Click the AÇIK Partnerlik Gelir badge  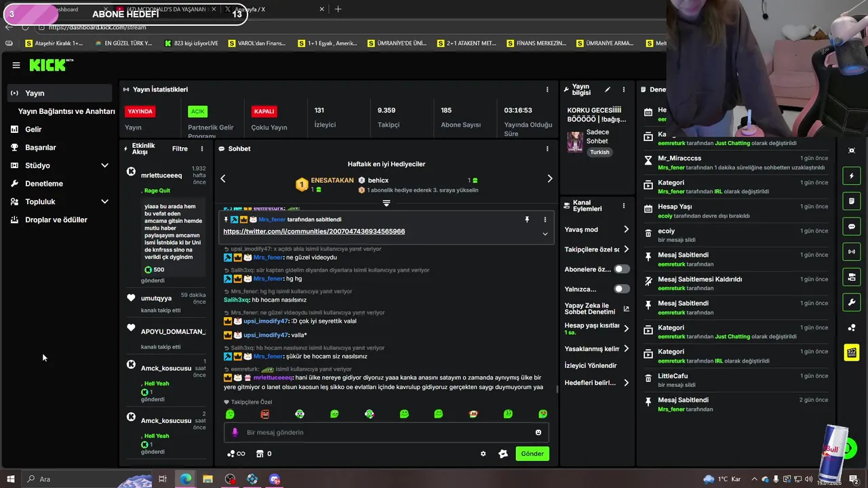[x=197, y=111]
